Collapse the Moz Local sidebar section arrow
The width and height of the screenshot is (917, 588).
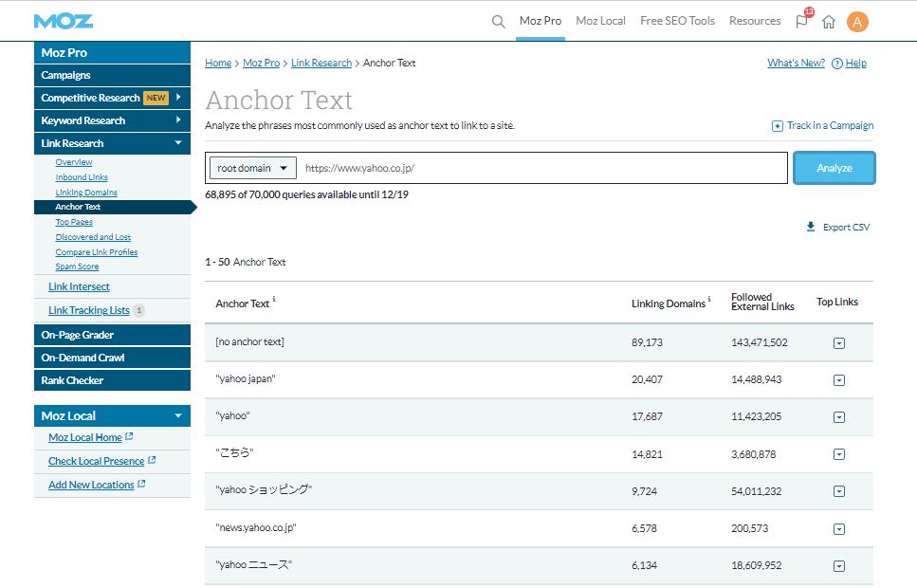coord(178,416)
